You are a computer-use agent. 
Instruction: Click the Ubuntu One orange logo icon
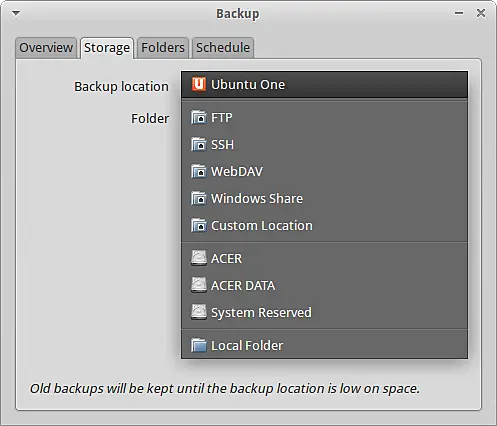pyautogui.click(x=199, y=84)
